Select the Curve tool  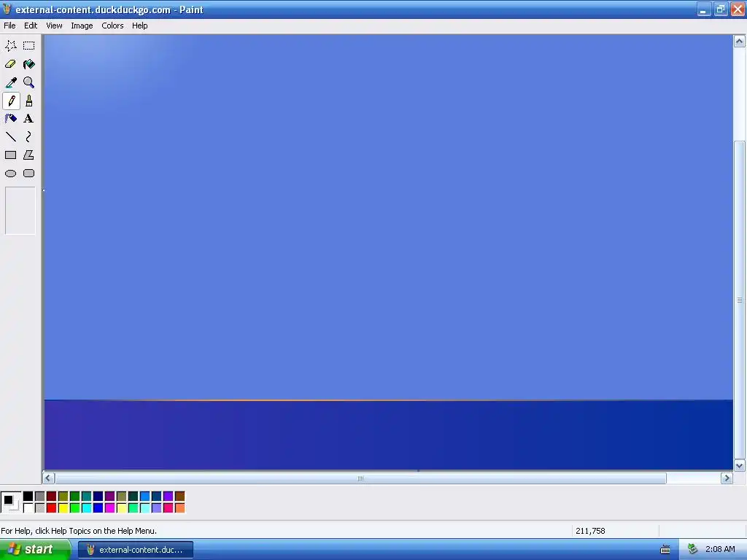point(29,137)
